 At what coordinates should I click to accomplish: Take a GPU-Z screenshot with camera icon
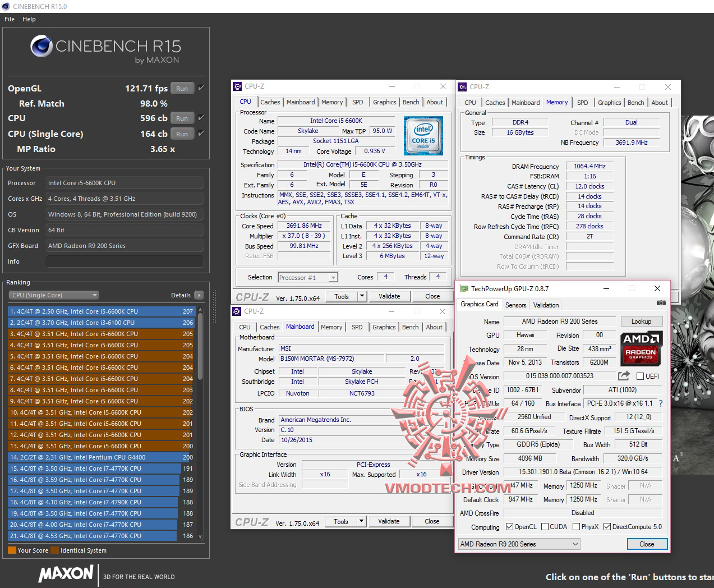[661, 302]
